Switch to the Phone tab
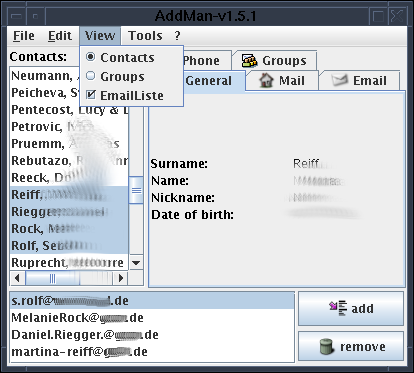414x373 pixels. [206, 60]
